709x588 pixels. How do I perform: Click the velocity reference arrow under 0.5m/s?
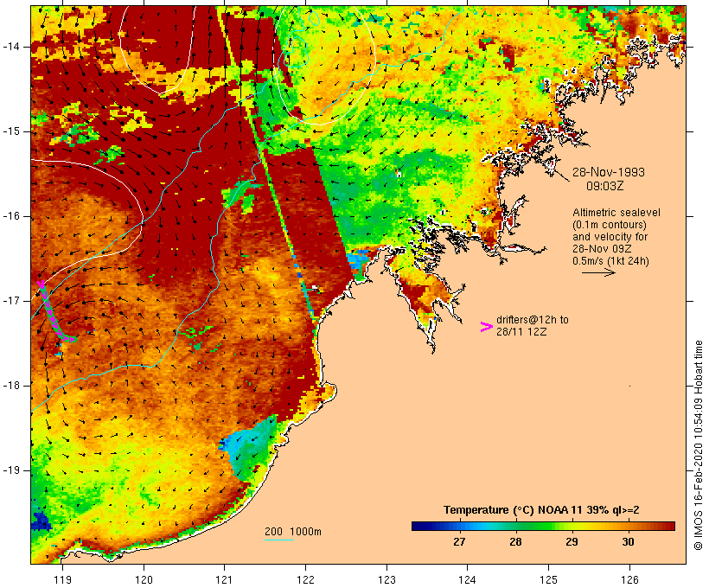tap(598, 272)
